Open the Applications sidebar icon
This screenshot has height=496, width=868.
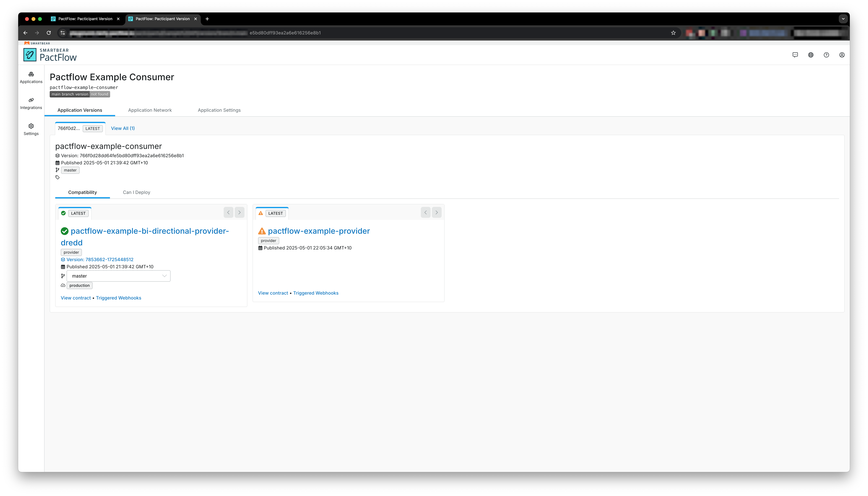[31, 77]
